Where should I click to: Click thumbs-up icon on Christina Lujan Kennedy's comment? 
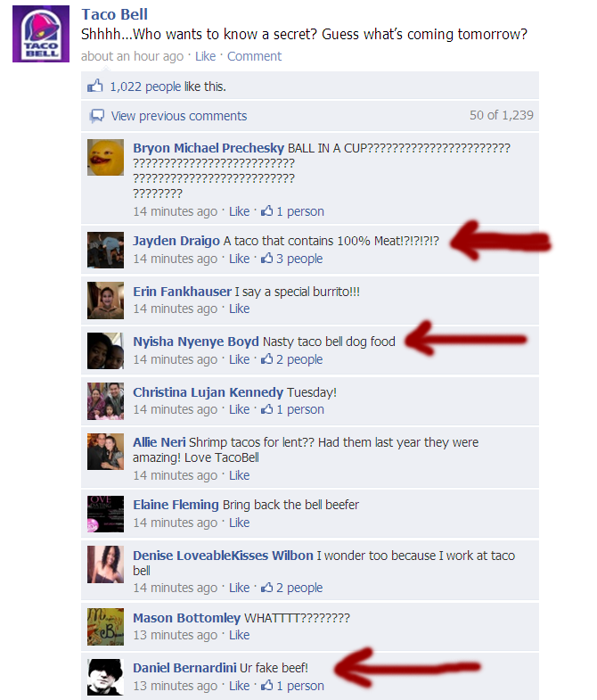[x=266, y=409]
